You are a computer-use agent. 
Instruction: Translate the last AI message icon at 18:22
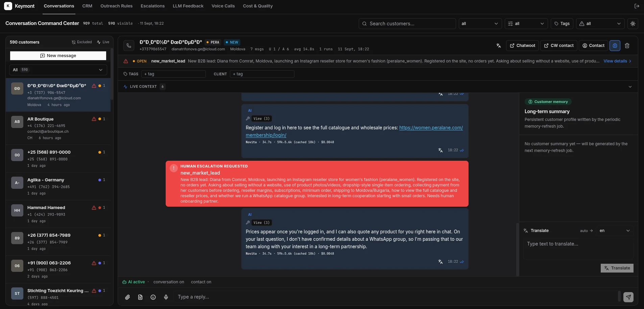(x=440, y=262)
